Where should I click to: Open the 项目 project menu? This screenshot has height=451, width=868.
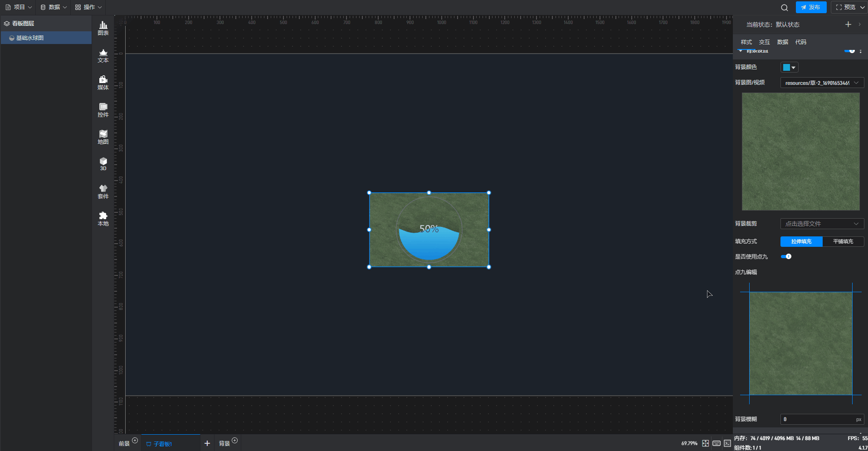(x=19, y=7)
